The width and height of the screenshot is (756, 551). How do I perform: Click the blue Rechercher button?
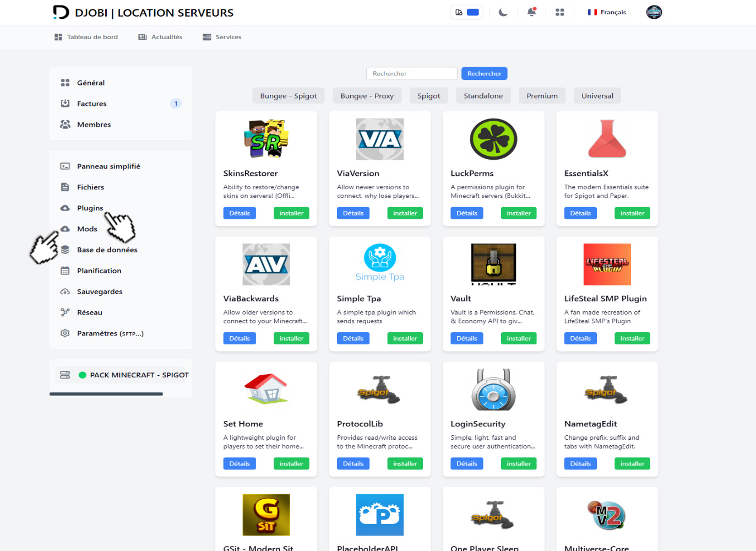pyautogui.click(x=485, y=73)
